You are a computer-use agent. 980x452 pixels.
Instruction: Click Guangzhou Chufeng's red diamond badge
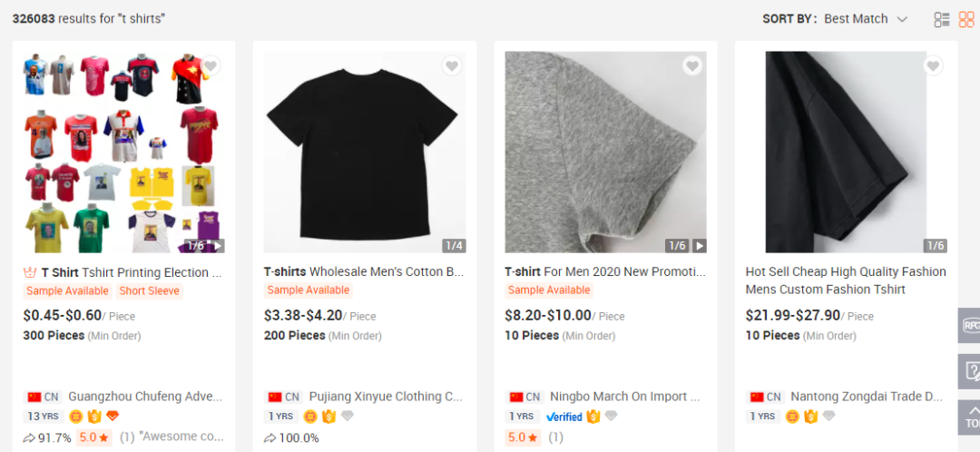pyautogui.click(x=113, y=417)
